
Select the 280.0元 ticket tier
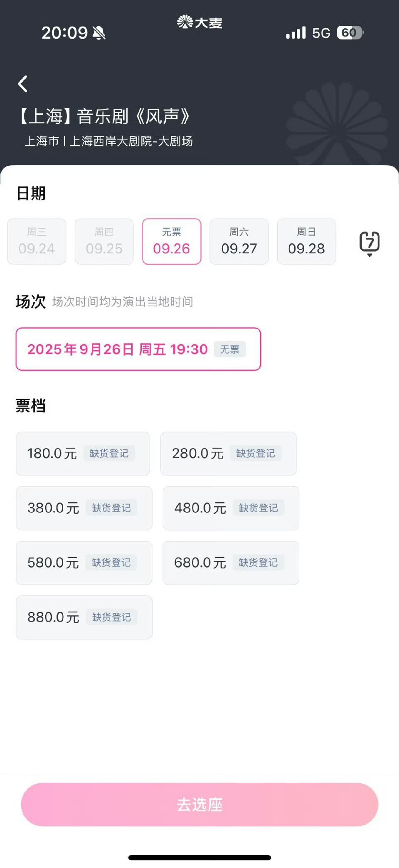click(229, 454)
